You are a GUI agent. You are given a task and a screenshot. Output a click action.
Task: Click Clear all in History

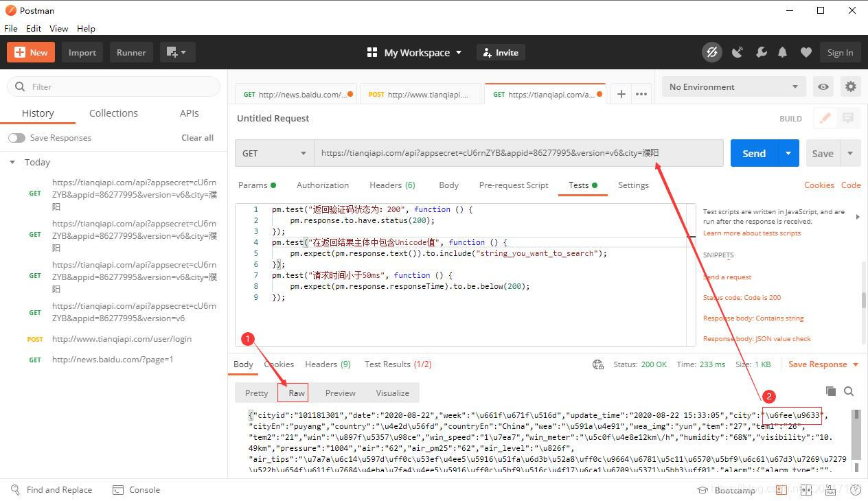198,138
